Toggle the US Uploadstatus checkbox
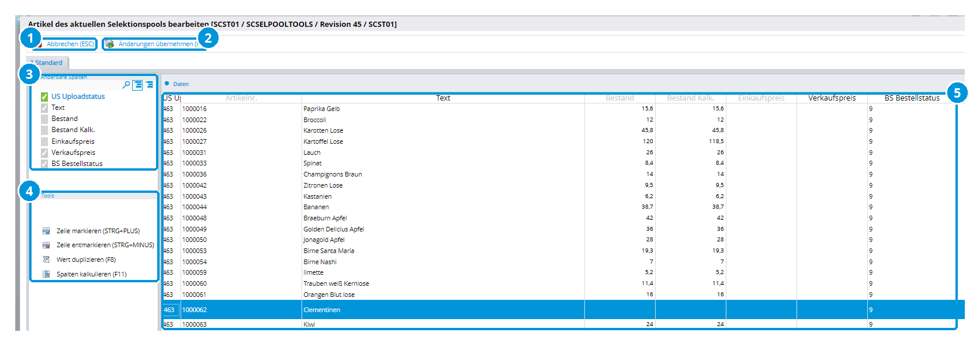This screenshot has width=980, height=346. tap(44, 96)
